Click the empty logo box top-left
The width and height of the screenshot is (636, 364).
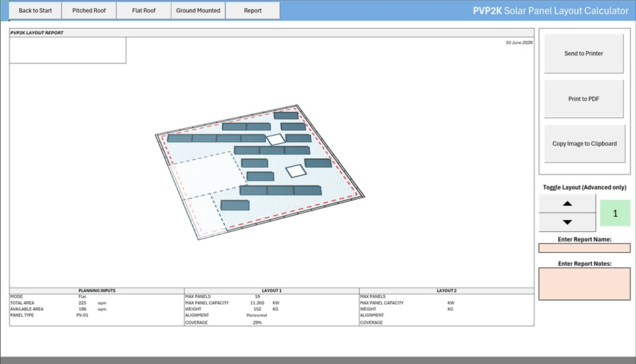68,50
